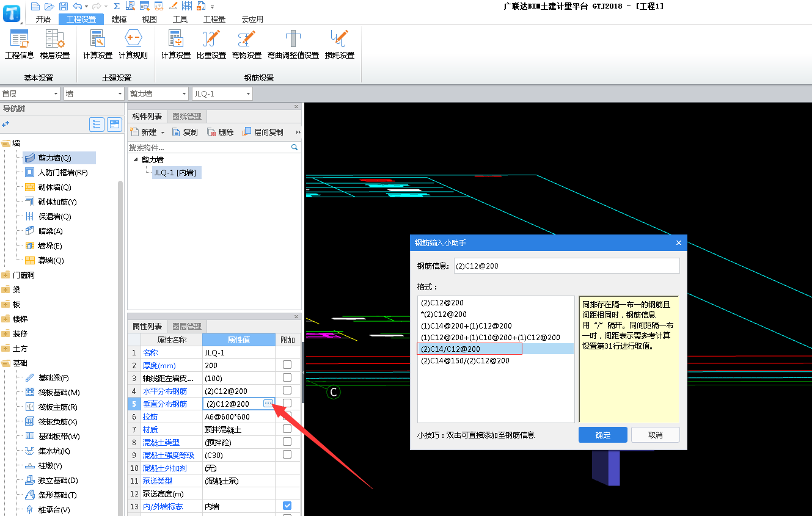Viewport: 812px width, 516px height.
Task: Click the save disk icon
Action: point(63,6)
